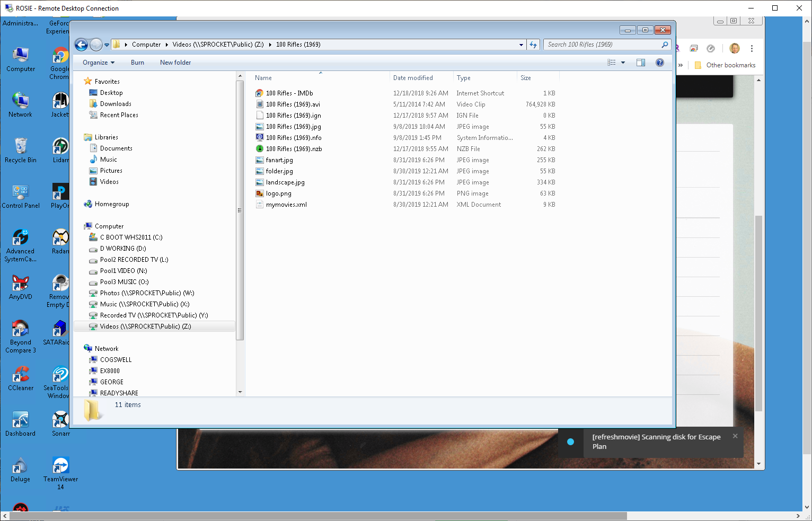Select the 100 Rifles (1969).avi file
Viewport: 812px width, 521px height.
[293, 104]
